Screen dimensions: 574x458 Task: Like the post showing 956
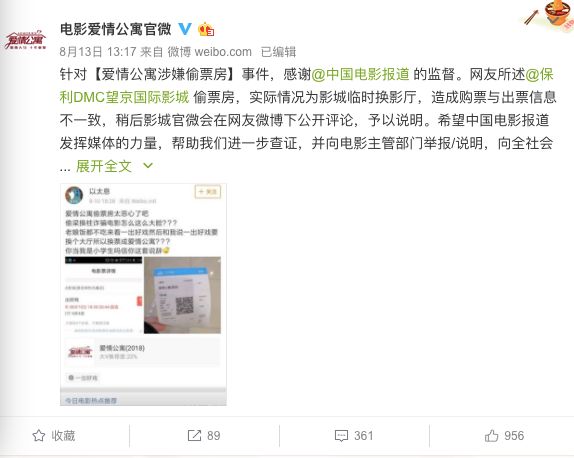tap(504, 436)
